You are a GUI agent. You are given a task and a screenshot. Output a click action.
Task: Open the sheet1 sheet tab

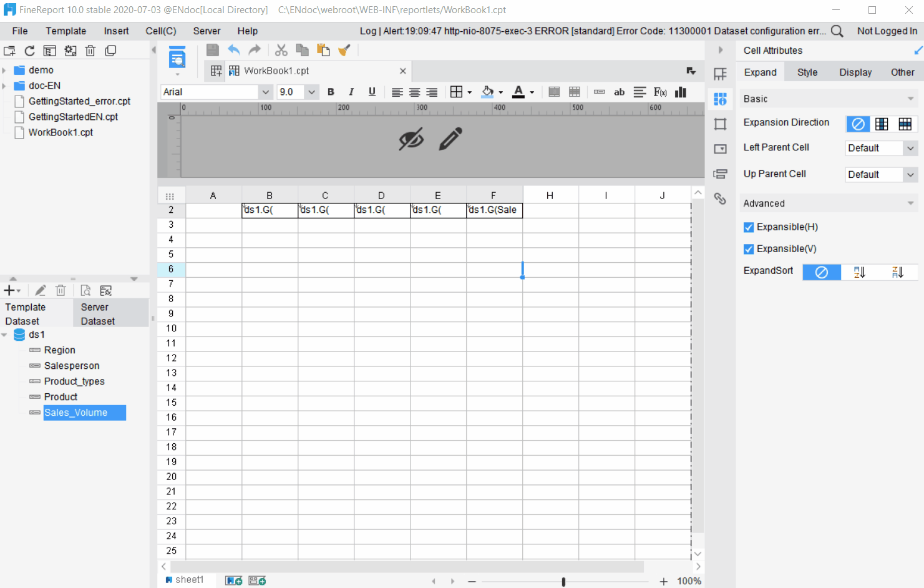[185, 580]
